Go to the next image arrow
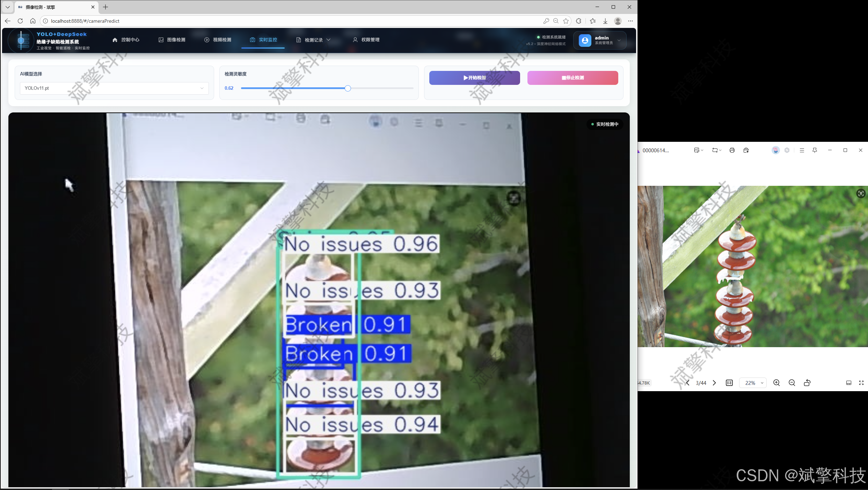 coord(714,383)
